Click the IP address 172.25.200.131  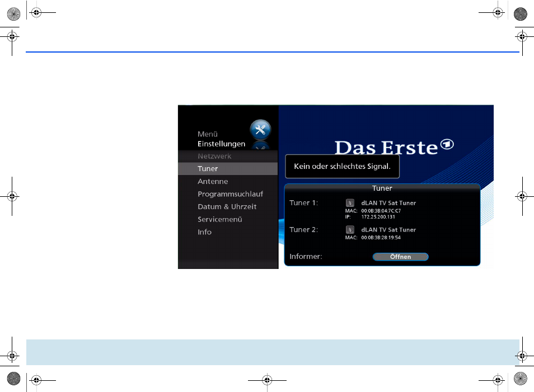[x=378, y=216]
